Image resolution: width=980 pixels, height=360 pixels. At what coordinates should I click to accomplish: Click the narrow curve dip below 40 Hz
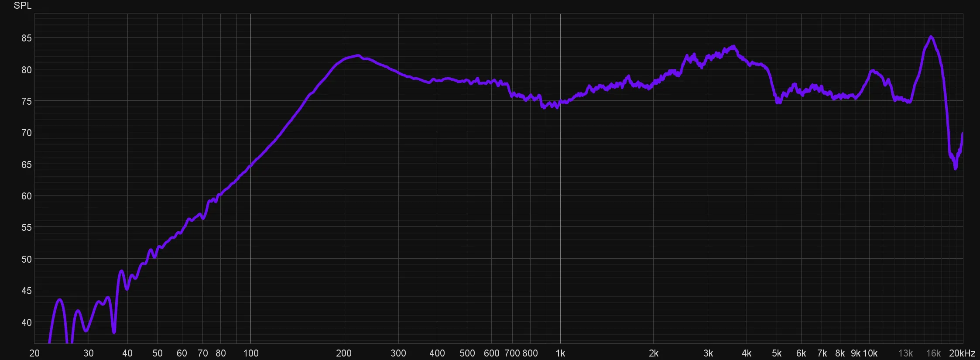(114, 332)
